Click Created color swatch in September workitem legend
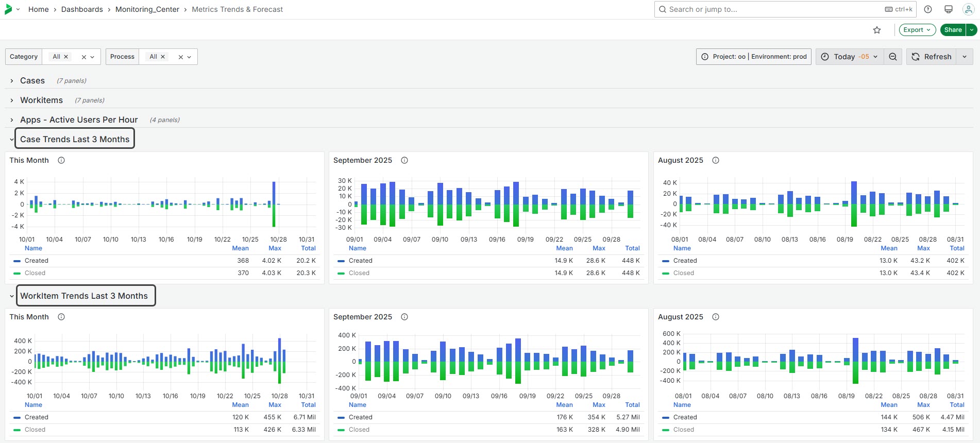Image resolution: width=980 pixels, height=443 pixels. tap(341, 417)
